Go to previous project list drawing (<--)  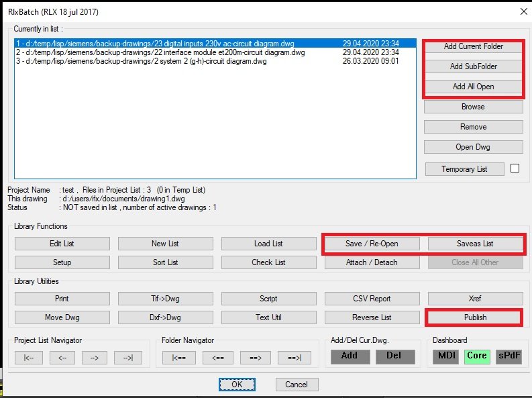tap(62, 358)
